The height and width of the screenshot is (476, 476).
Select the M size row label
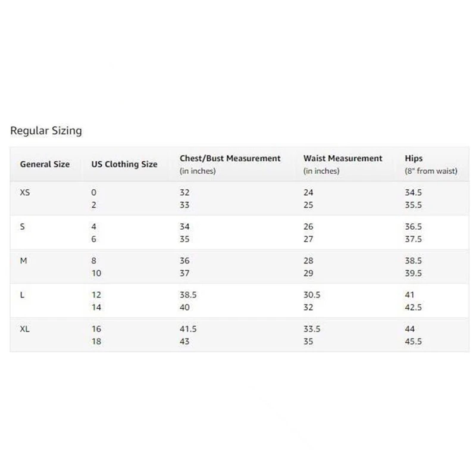click(x=23, y=261)
